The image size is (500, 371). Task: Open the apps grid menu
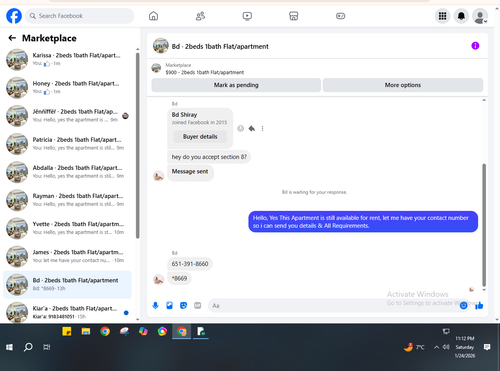click(442, 16)
